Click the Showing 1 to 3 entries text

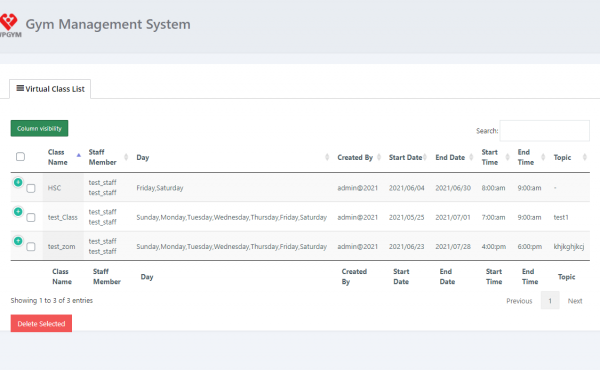pyautogui.click(x=52, y=300)
